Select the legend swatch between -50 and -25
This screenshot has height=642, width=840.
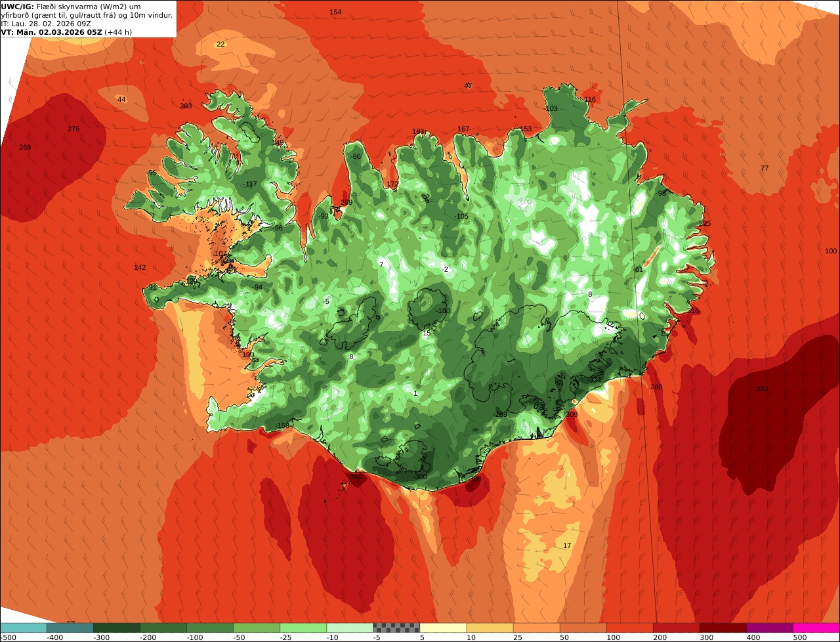tap(257, 628)
